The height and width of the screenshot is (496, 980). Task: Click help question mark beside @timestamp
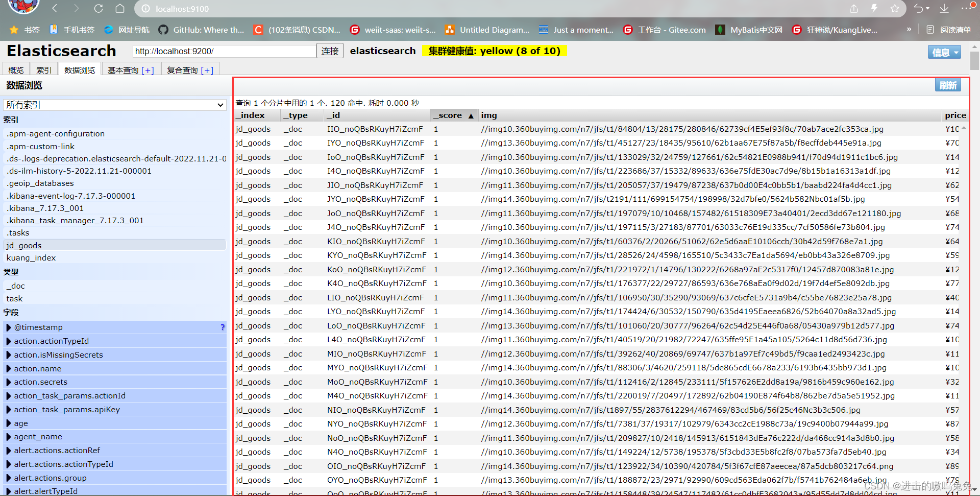pyautogui.click(x=223, y=327)
